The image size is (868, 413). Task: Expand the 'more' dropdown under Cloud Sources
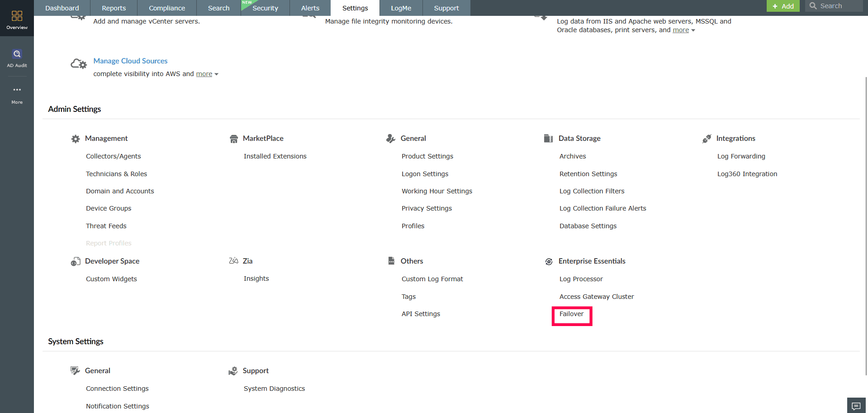[207, 74]
